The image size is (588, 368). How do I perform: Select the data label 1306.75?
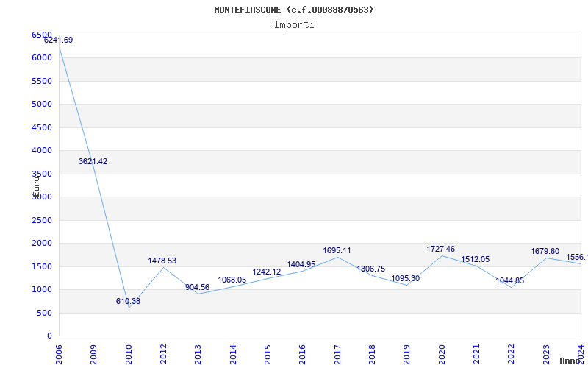(x=371, y=269)
